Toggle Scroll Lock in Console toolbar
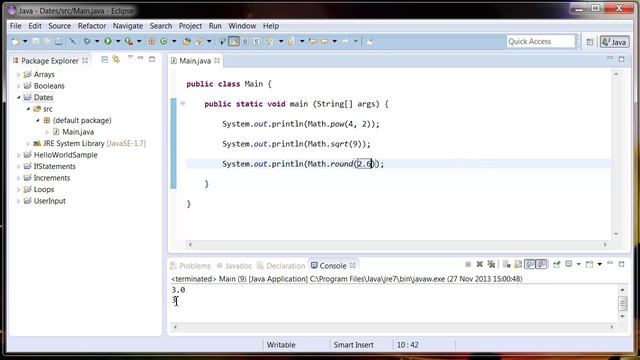This screenshot has height=360, width=640. coord(518,264)
